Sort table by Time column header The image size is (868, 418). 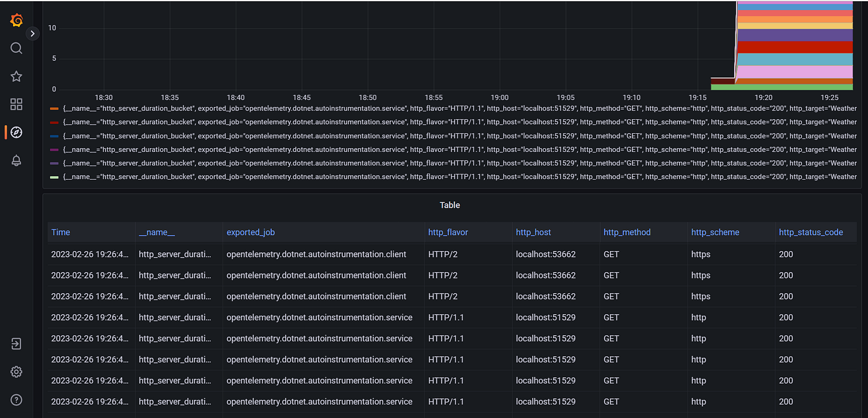(61, 232)
